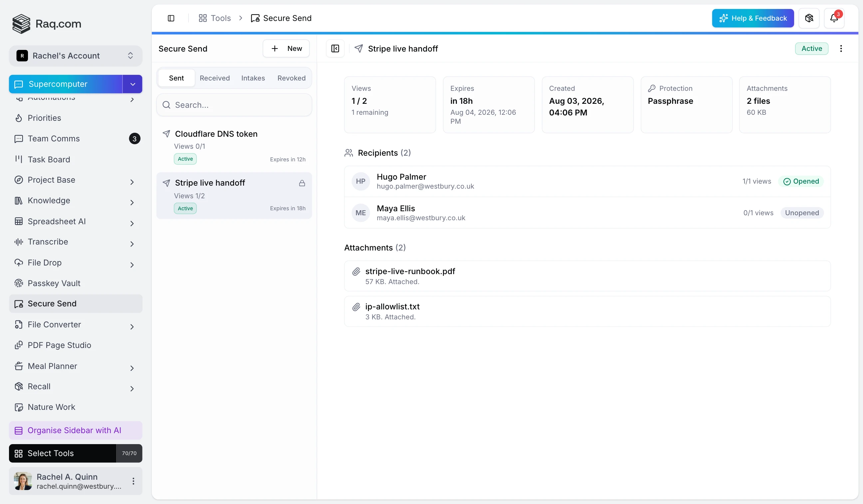Toggle the sidebar panel icon
The image size is (863, 504).
click(x=171, y=18)
